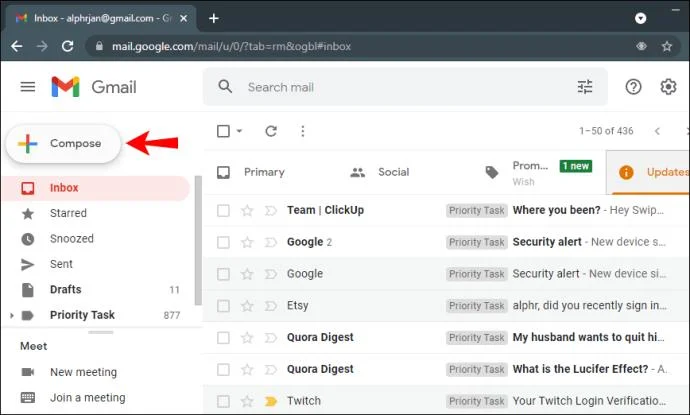The image size is (690, 415).
Task: Open the Updates tab
Action: [x=648, y=172]
